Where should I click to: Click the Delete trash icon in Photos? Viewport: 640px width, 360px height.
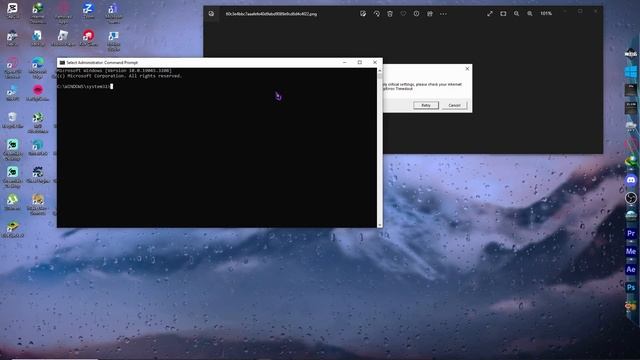tap(390, 13)
